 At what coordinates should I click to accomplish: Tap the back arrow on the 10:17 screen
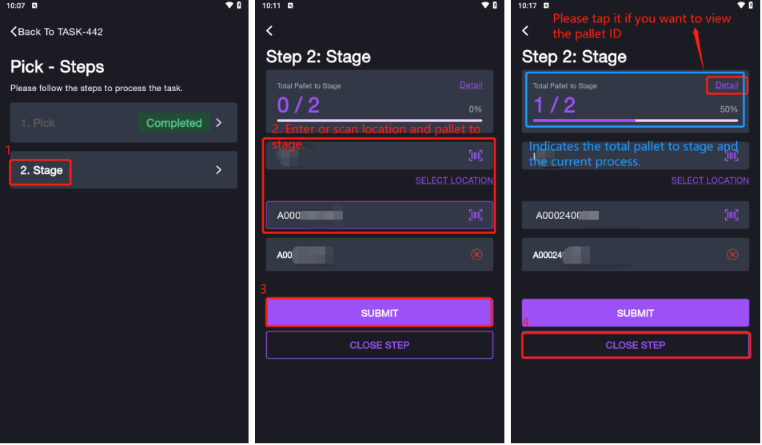[x=525, y=31]
